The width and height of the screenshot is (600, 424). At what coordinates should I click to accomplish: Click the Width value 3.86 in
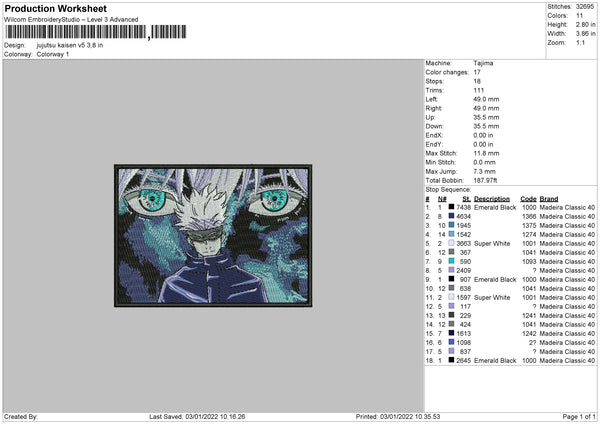585,34
